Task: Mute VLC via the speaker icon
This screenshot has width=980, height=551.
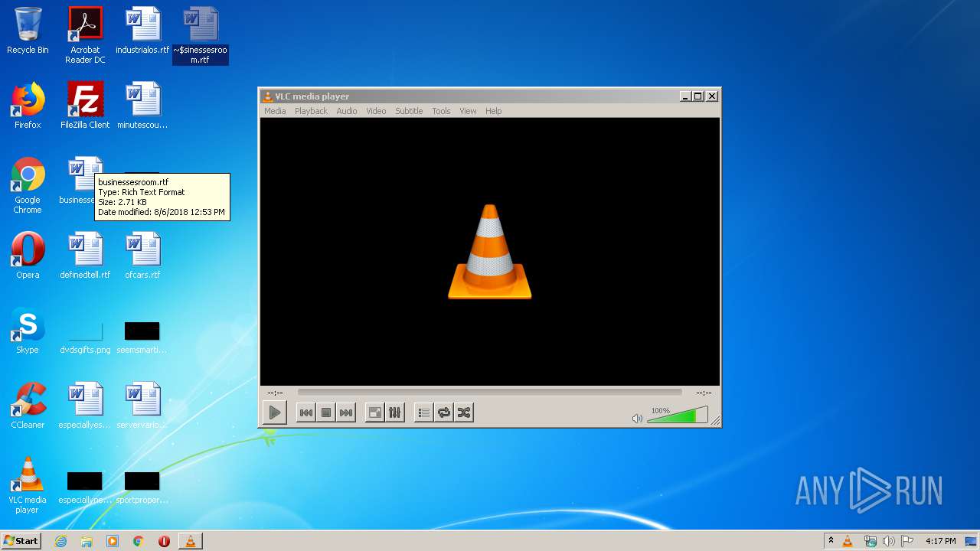Action: (x=637, y=419)
